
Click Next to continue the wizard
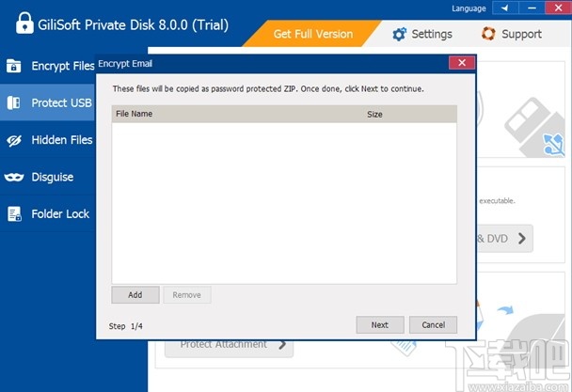380,324
